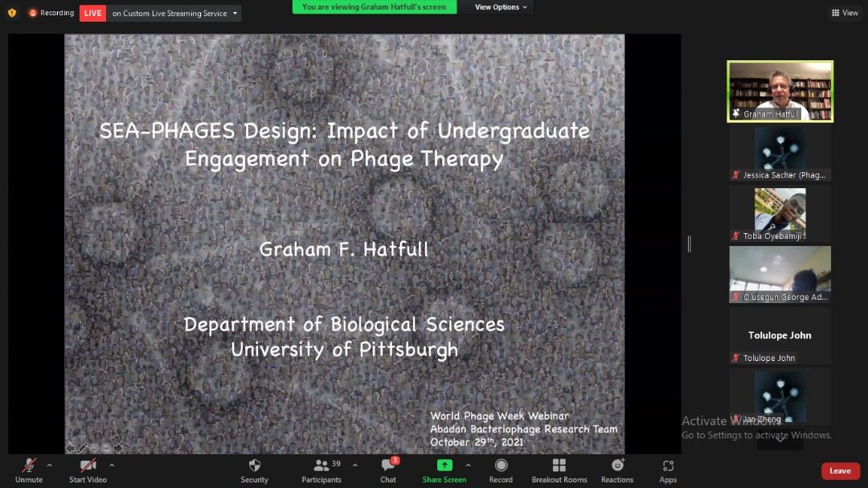Click 'Department of Biological Sciences' text

tap(344, 325)
